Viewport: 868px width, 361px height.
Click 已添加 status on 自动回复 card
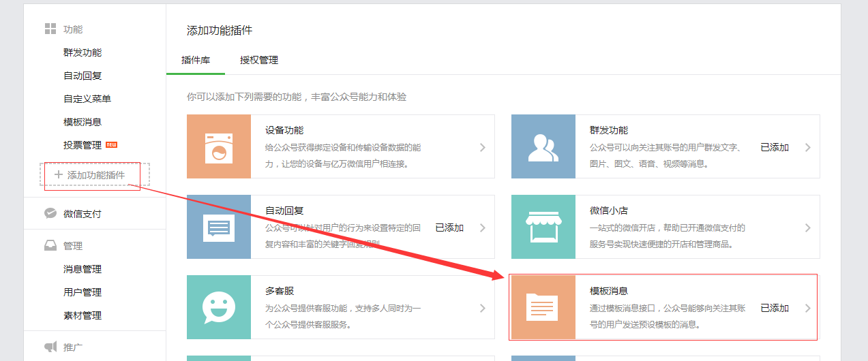[x=449, y=227]
